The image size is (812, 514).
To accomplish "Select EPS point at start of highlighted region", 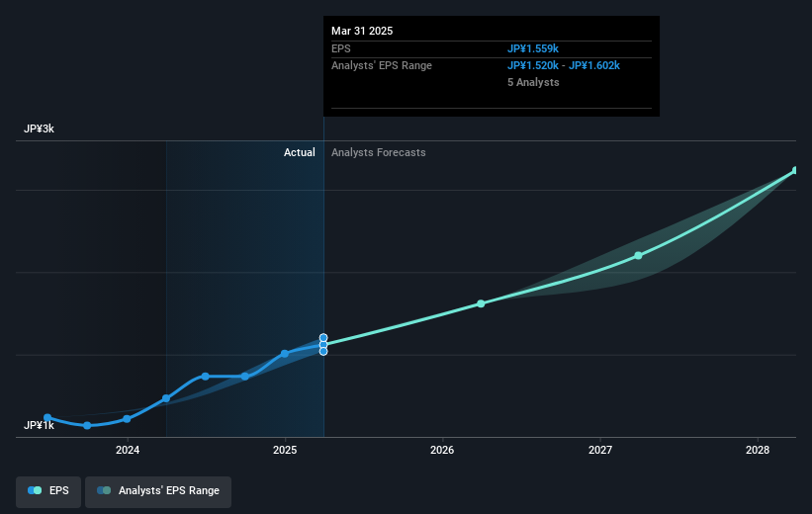I will tap(166, 398).
